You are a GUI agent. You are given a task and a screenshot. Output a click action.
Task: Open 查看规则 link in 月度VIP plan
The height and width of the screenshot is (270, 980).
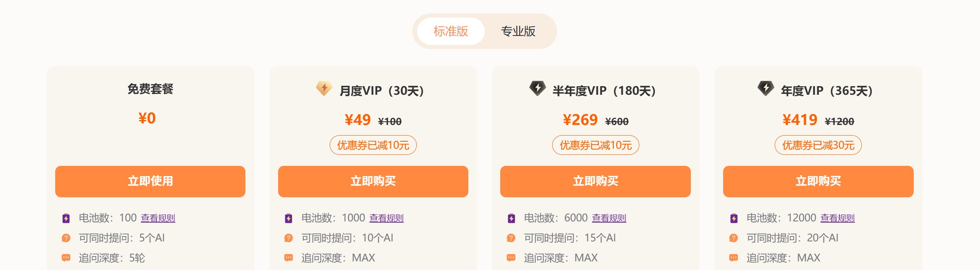point(387,218)
